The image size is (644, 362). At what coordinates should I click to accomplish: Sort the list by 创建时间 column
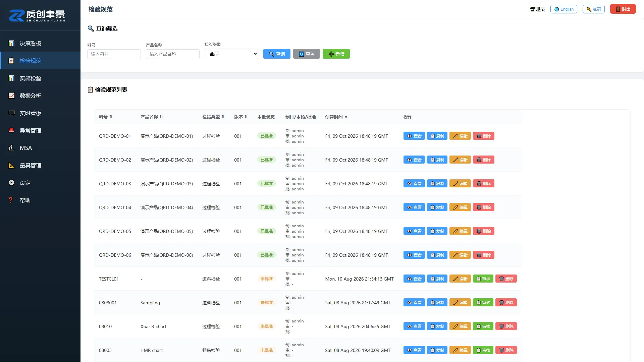pos(336,117)
